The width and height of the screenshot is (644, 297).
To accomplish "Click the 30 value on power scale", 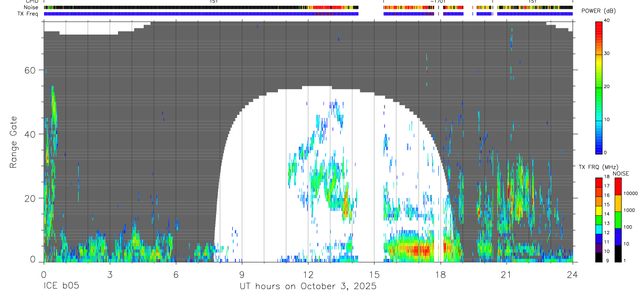I will 607,53.
